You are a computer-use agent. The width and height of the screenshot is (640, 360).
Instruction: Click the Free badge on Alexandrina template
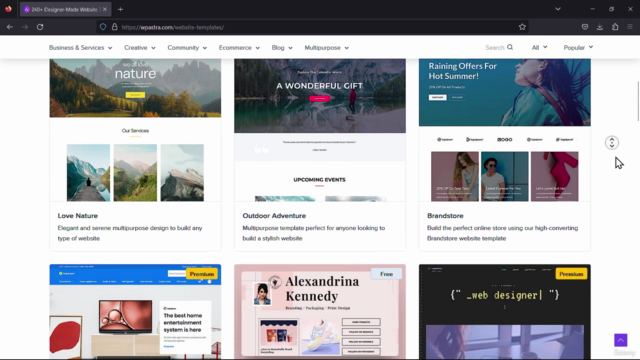pyautogui.click(x=386, y=274)
